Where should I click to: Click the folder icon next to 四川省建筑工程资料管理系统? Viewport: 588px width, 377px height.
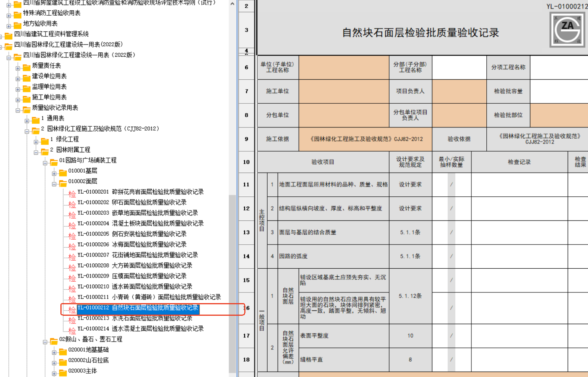pyautogui.click(x=8, y=36)
